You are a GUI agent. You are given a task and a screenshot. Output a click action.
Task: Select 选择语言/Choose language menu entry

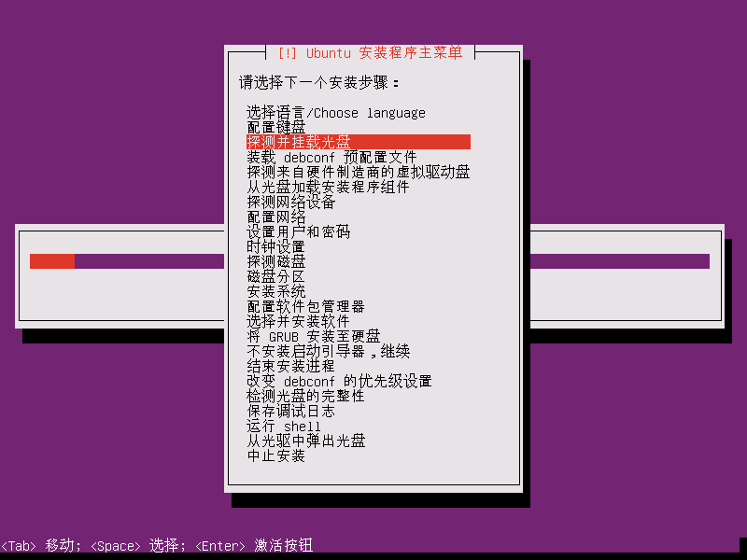(x=336, y=113)
